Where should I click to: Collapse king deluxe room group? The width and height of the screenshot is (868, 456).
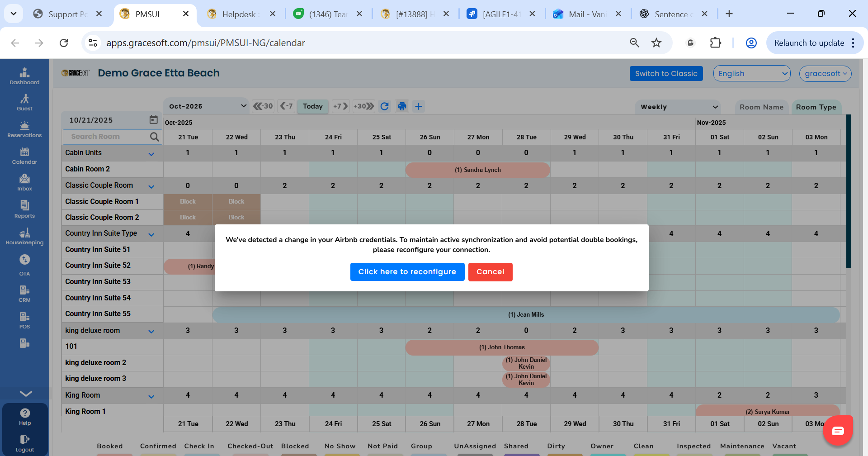pos(151,332)
